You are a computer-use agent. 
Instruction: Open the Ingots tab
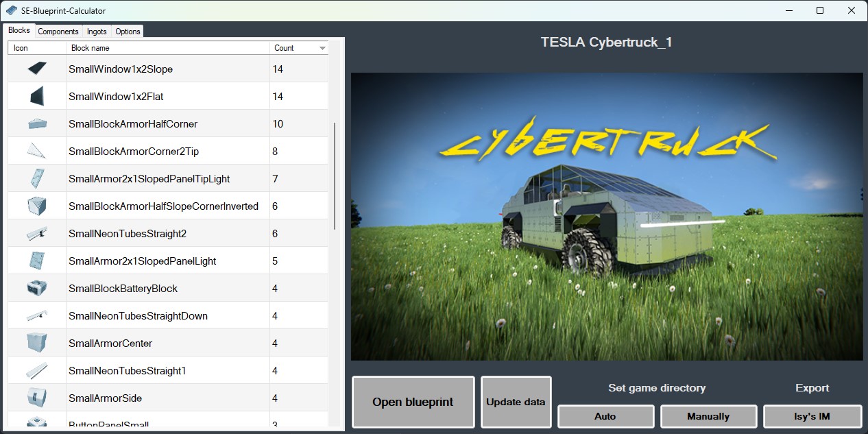(97, 32)
